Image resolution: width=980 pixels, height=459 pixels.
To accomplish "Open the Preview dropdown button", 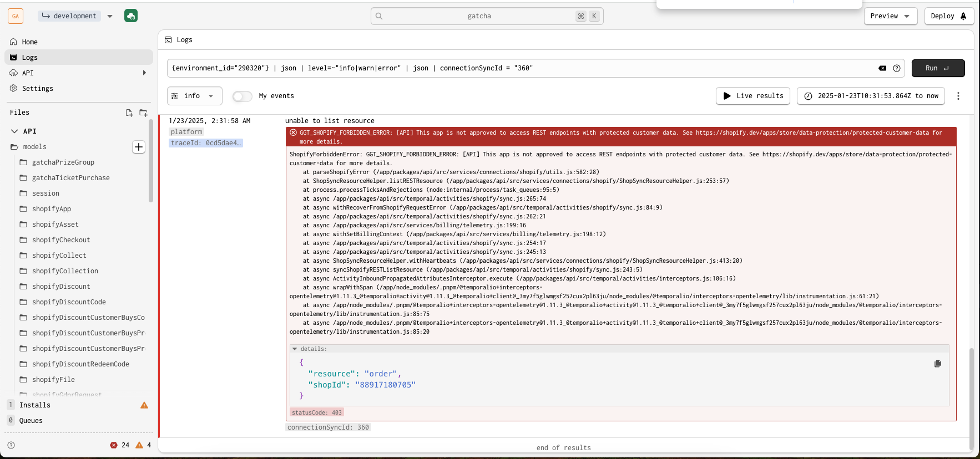I will tap(890, 16).
